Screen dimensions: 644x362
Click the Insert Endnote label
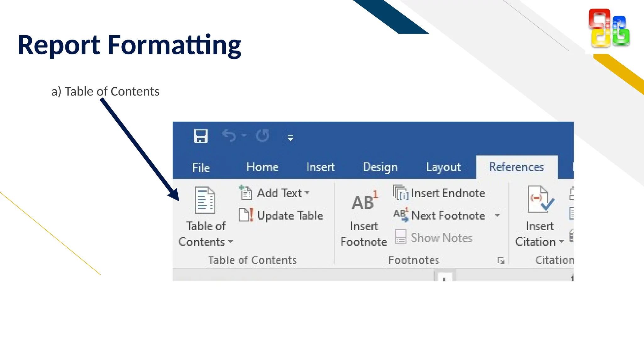click(x=448, y=193)
